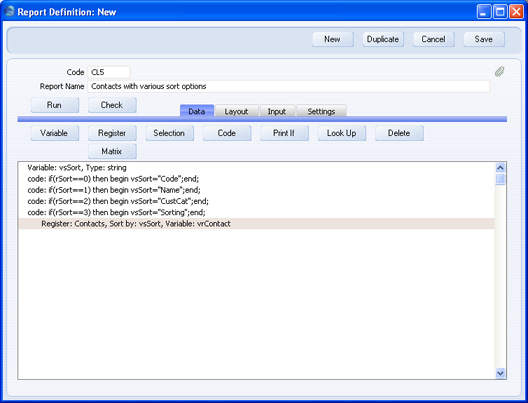Switch to the Layout tab

tap(236, 111)
